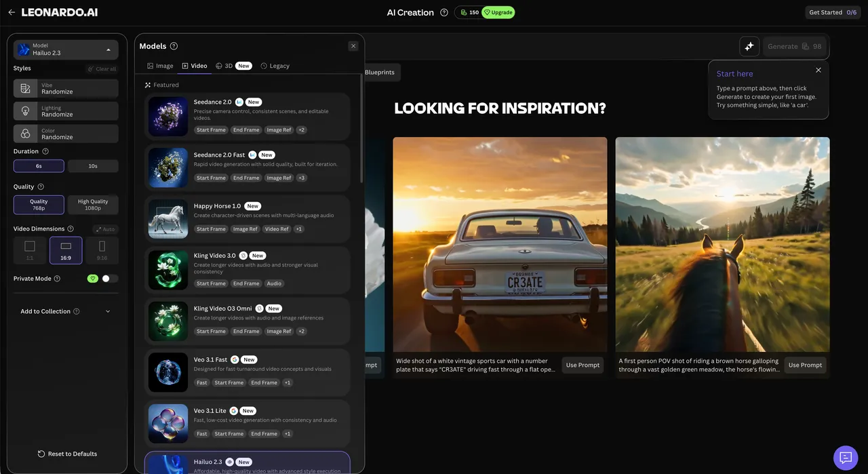Click Add to Collection help icon
The width and height of the screenshot is (868, 474).
point(76,312)
